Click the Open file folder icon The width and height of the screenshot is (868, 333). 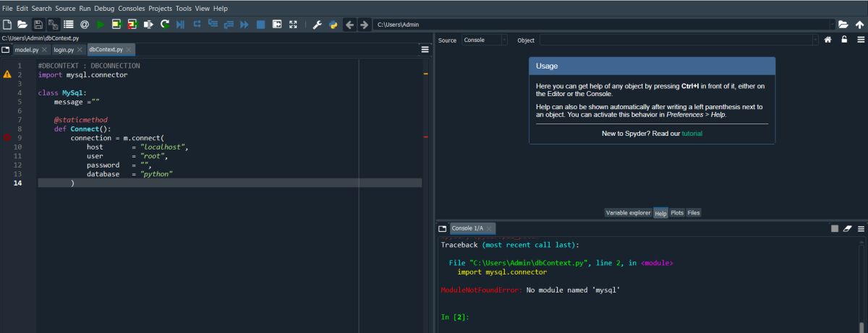point(22,25)
